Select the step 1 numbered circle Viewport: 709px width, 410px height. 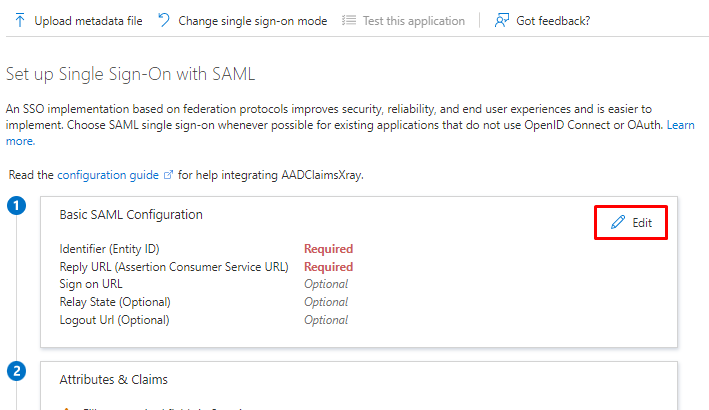point(17,207)
